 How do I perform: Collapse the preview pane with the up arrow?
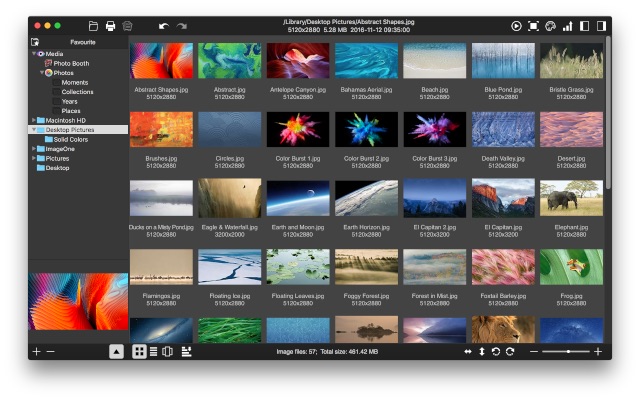116,351
